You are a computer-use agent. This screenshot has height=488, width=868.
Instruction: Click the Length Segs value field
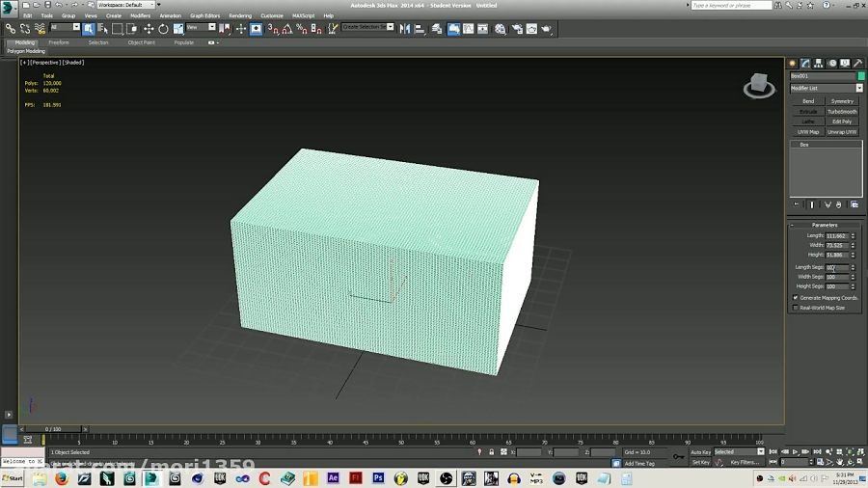[x=837, y=267]
